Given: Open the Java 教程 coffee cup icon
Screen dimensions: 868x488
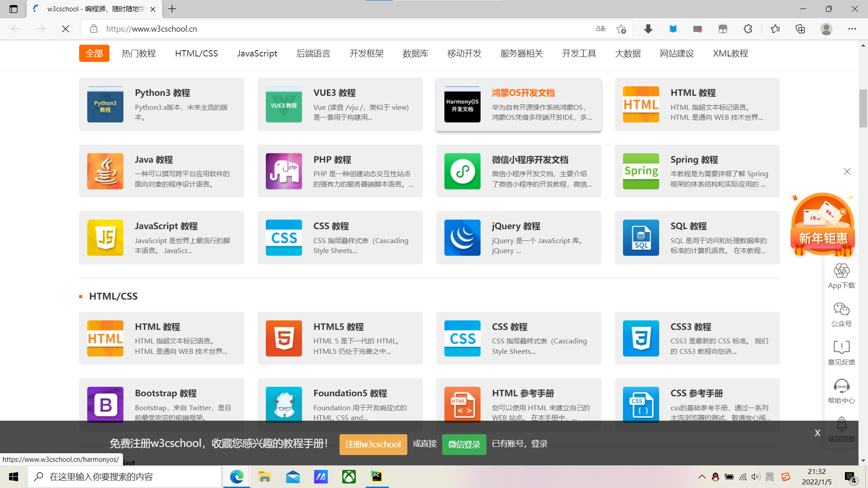Looking at the screenshot, I should tap(105, 171).
